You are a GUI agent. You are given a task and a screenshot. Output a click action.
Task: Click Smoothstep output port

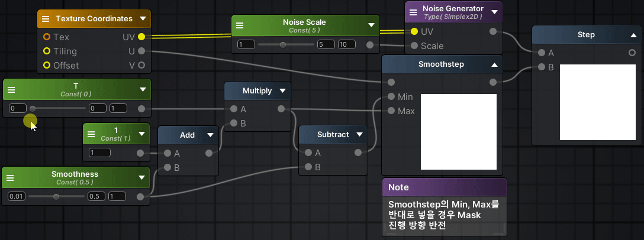coord(493,82)
